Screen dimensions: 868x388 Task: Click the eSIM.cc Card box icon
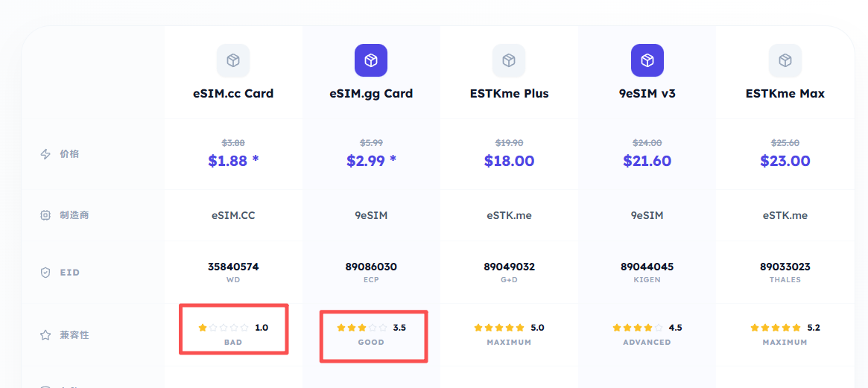(233, 60)
